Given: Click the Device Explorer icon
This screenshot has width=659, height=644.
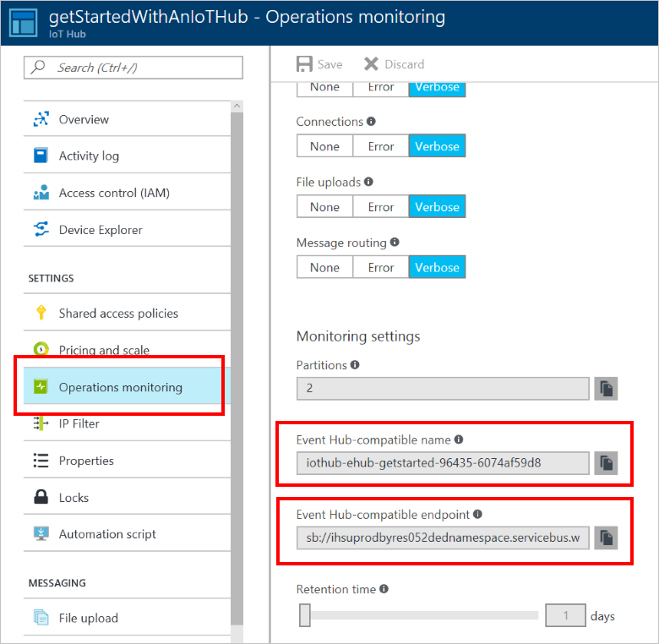Looking at the screenshot, I should click(x=41, y=229).
